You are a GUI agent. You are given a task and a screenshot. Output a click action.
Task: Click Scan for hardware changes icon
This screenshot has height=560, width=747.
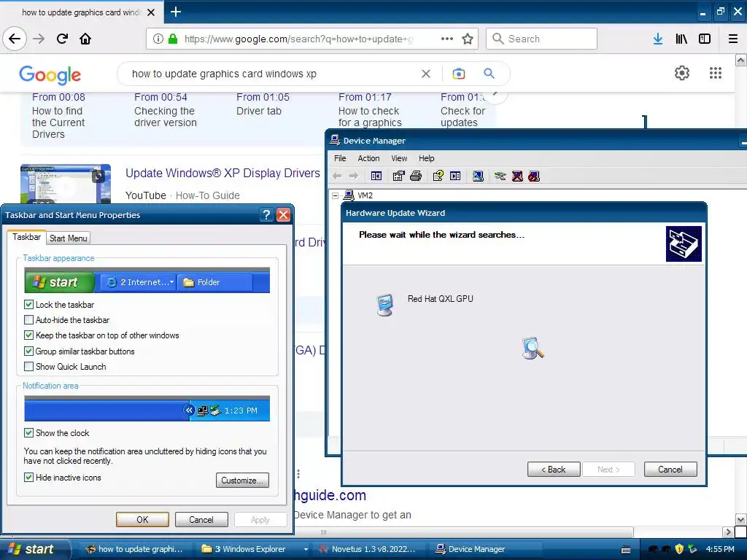coord(478,176)
